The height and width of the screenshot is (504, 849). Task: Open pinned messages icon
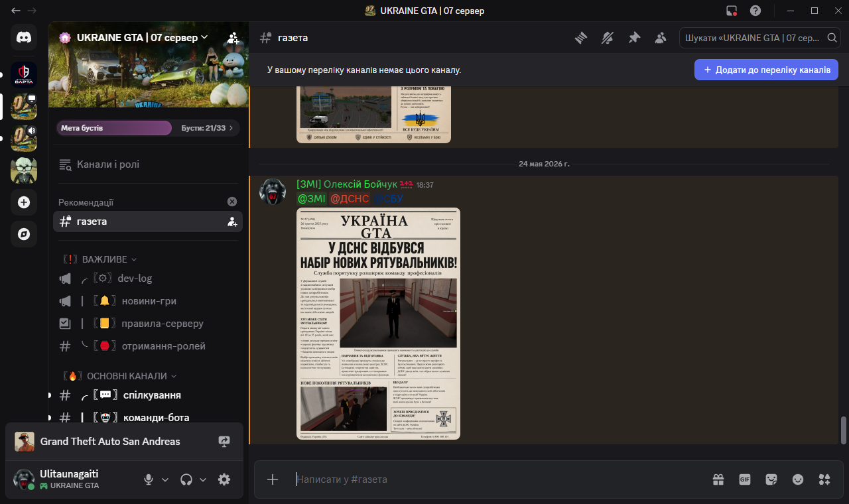tap(634, 38)
